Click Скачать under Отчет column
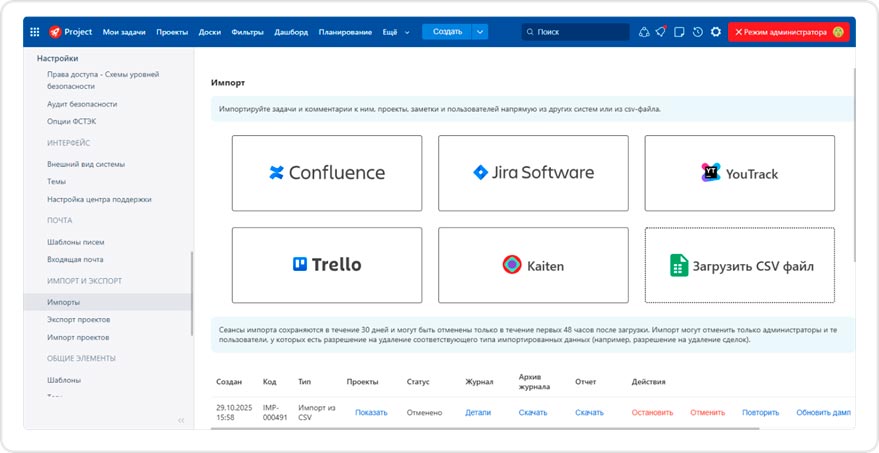 click(x=589, y=413)
